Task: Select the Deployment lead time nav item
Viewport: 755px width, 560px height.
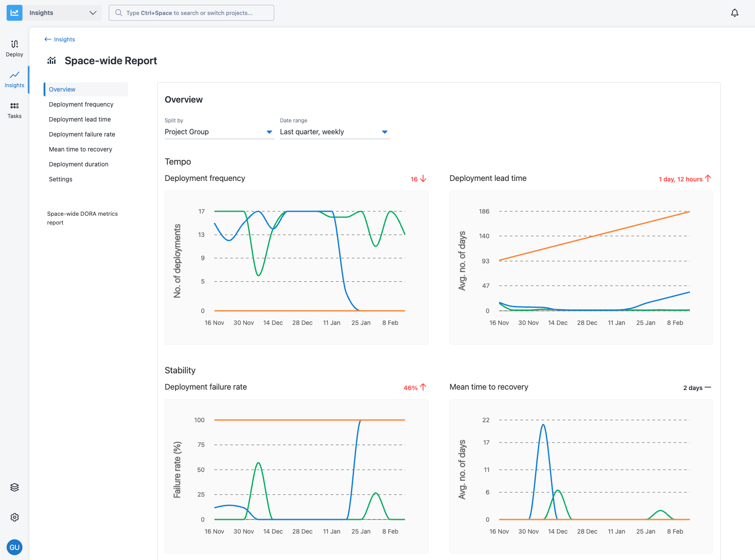Action: [80, 119]
